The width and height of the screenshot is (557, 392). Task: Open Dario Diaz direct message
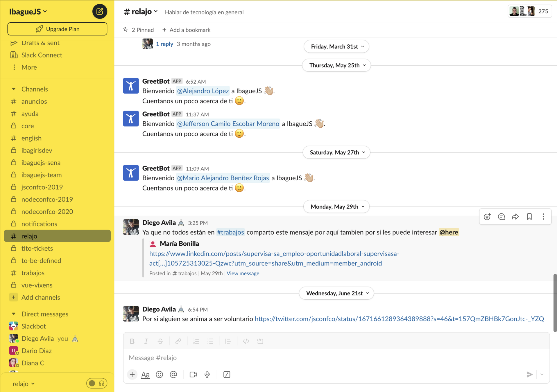tap(57, 350)
